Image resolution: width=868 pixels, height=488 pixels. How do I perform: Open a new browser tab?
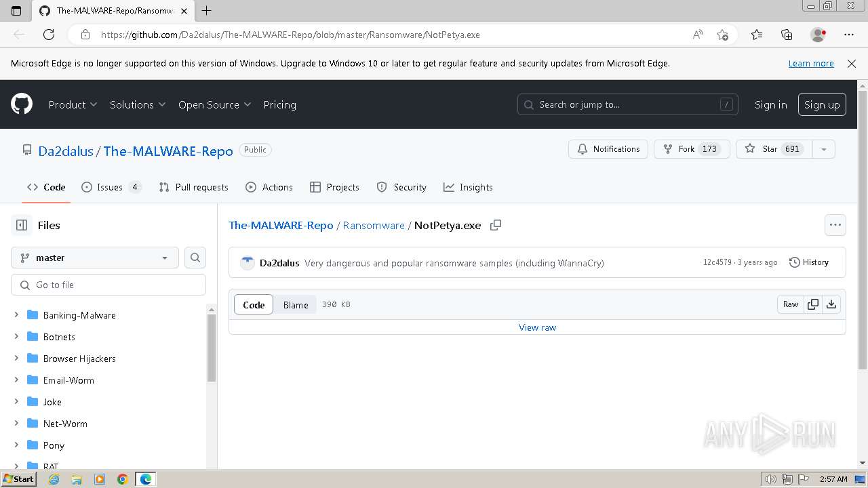[207, 10]
